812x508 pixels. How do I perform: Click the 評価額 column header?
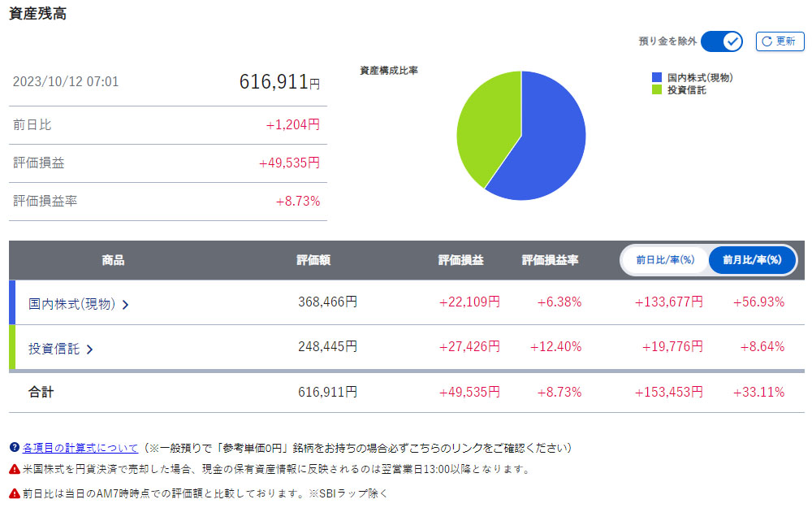(313, 260)
